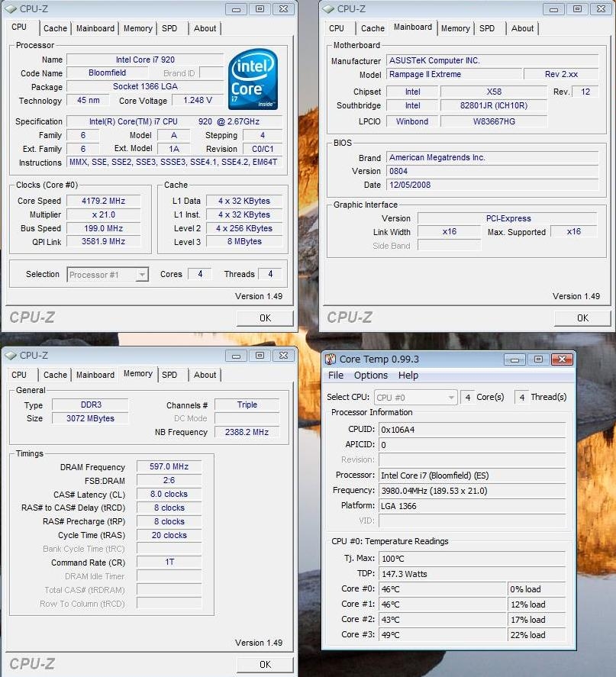Screen dimensions: 616x677
Task: Minimize the Core Temp window
Action: click(x=514, y=359)
